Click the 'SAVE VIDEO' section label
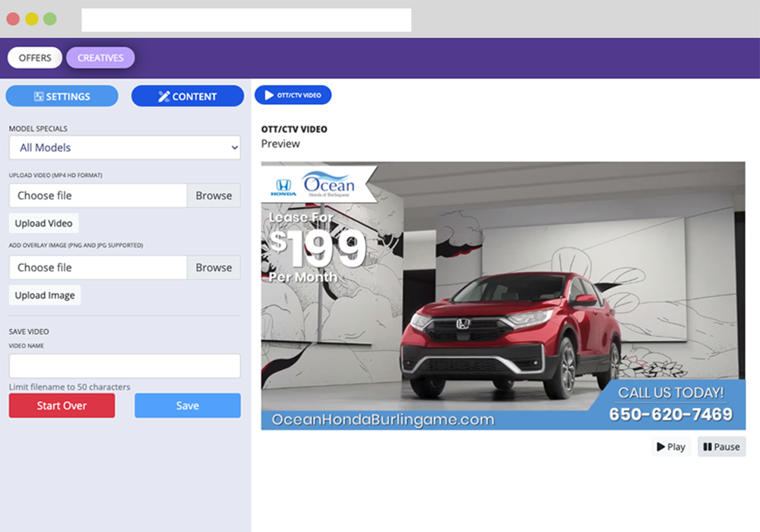 tap(29, 331)
